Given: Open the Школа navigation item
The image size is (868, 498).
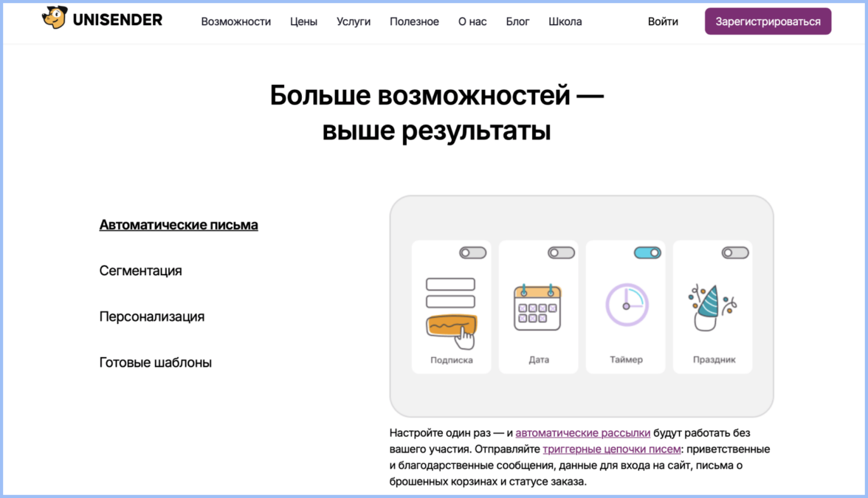Looking at the screenshot, I should pyautogui.click(x=565, y=21).
